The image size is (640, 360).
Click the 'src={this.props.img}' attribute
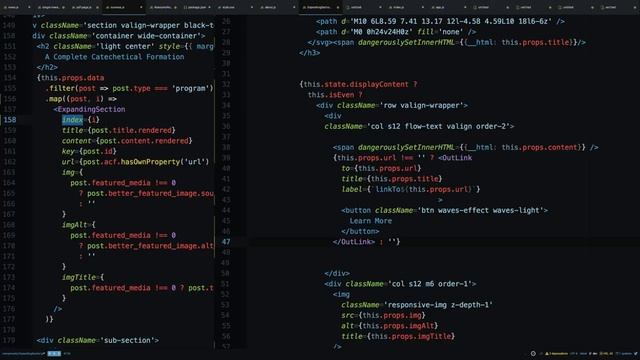pyautogui.click(x=384, y=315)
